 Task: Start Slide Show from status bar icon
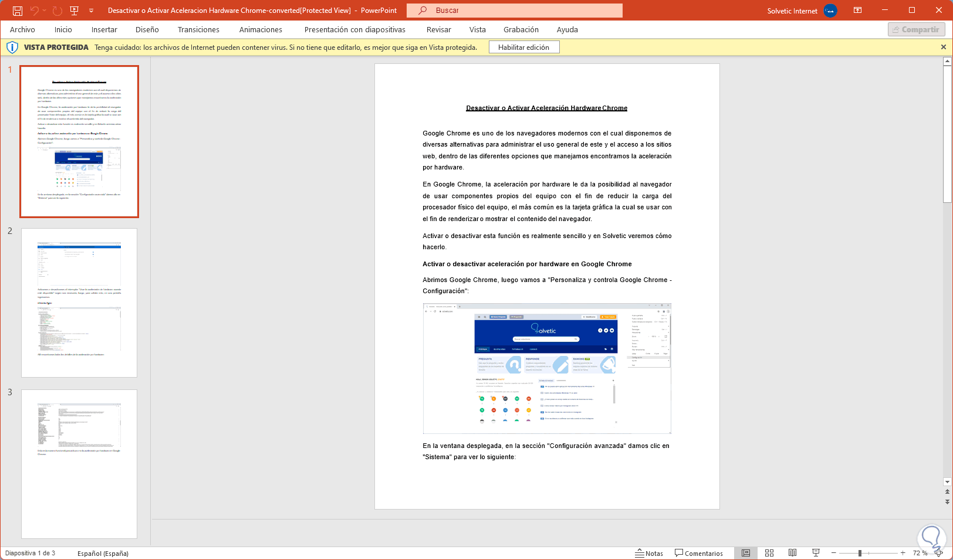(816, 553)
